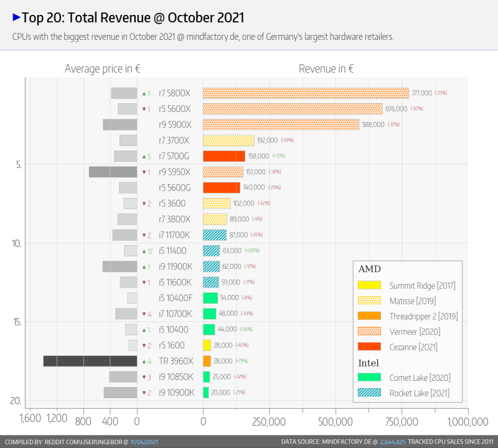The image size is (498, 448).
Task: Select the up-17 arrow beside i5 11400
Action: (x=144, y=251)
